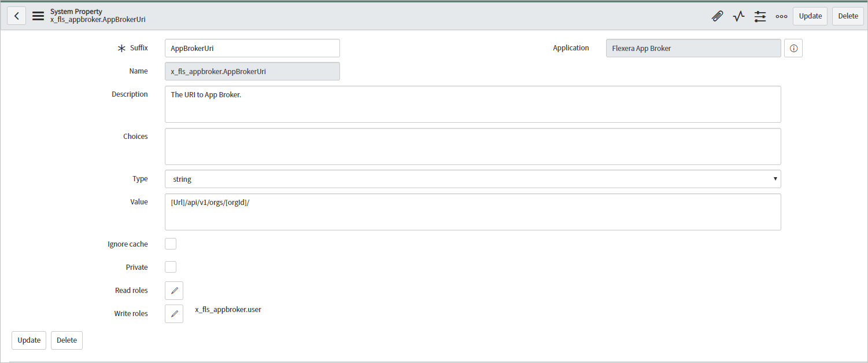Click the Private label

137,267
